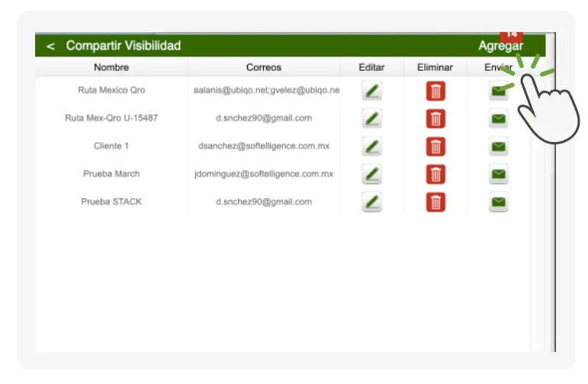Edit the Prueba March row
The image size is (588, 384).
point(371,174)
